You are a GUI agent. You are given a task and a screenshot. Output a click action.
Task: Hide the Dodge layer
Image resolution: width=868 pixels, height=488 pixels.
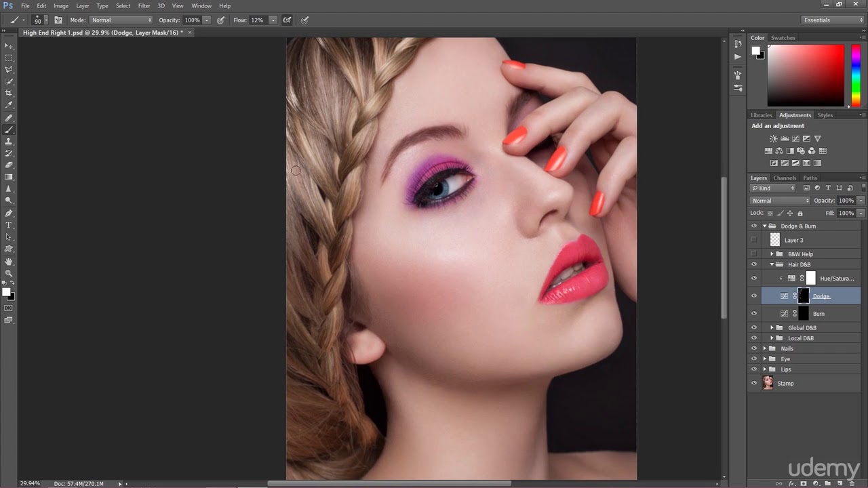pos(753,296)
